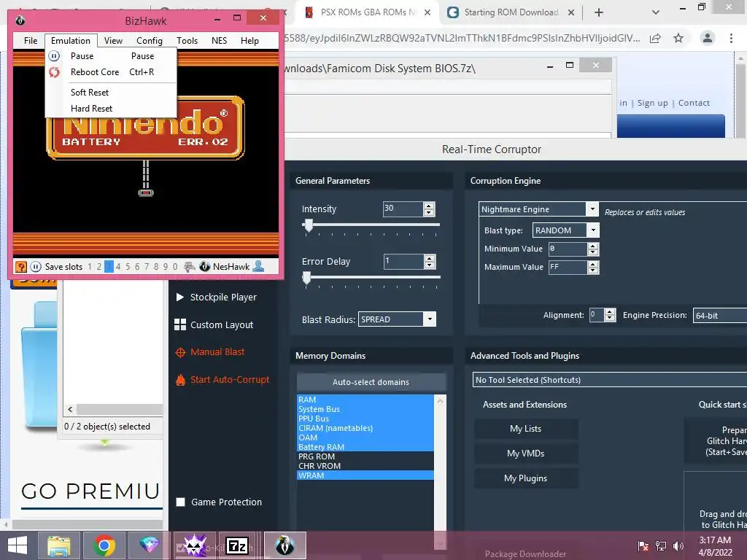Select Battery RAM memory domain

coord(365,447)
